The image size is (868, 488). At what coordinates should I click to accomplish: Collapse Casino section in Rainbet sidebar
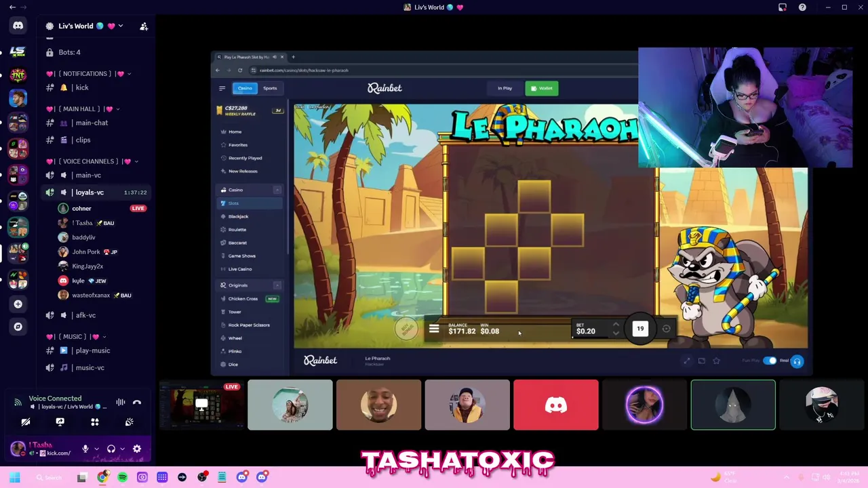tap(277, 190)
